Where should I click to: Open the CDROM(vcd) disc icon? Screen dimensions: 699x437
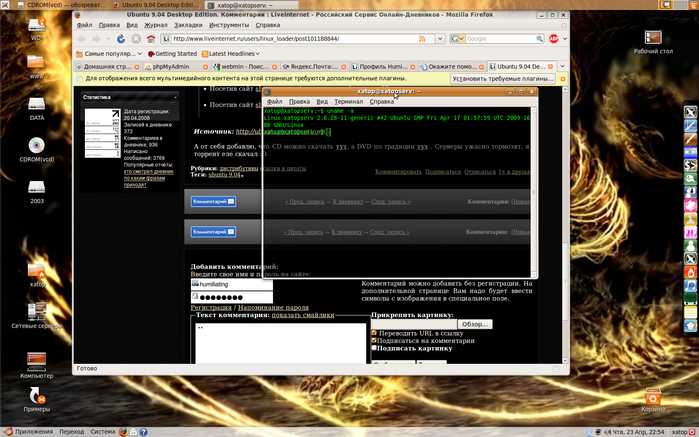(37, 149)
